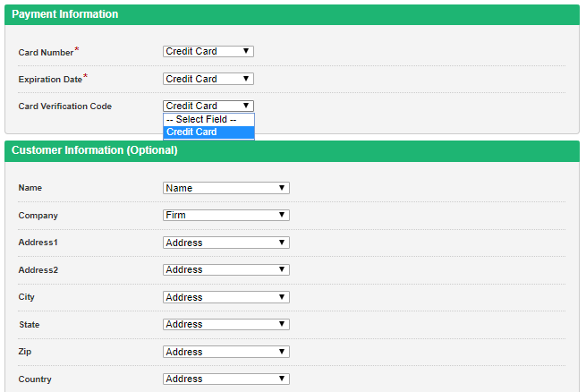Collapse the Card Verification Code dropdown

click(208, 106)
